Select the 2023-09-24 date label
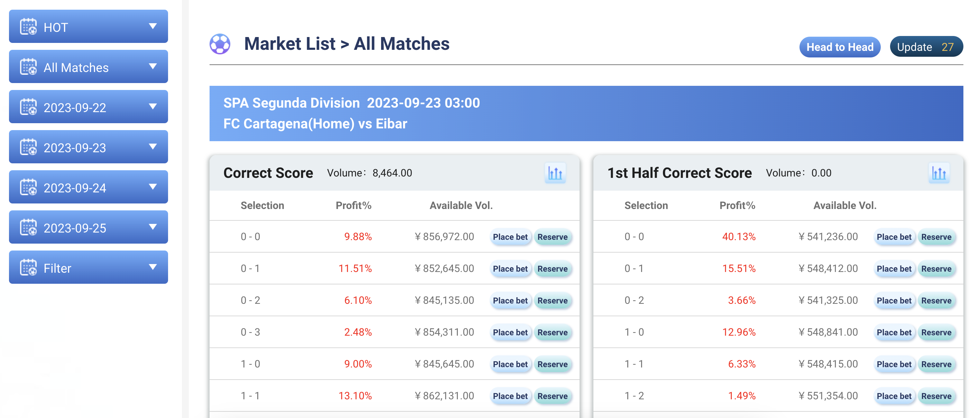This screenshot has width=980, height=418. (75, 188)
